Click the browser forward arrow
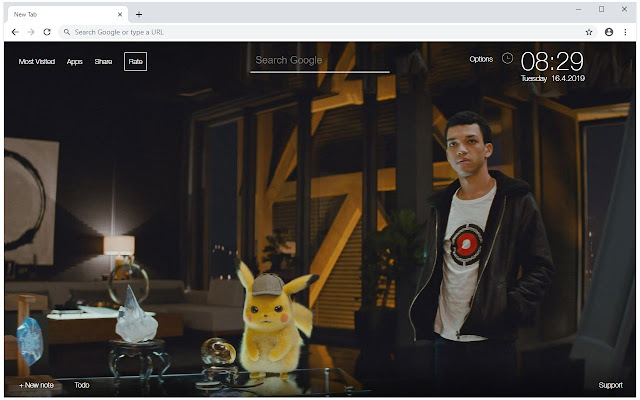The image size is (640, 400). (x=31, y=32)
